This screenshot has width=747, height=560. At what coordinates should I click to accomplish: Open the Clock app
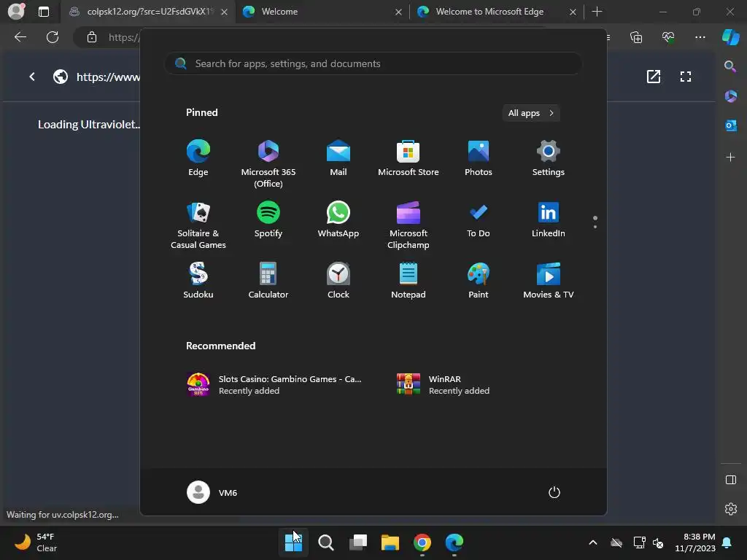[x=338, y=281]
